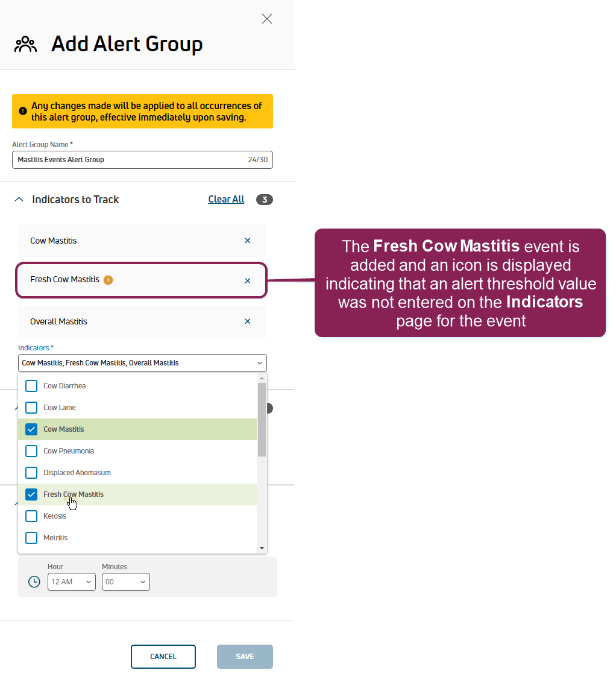Open the Hour dropdown showing 12 AM

[72, 581]
